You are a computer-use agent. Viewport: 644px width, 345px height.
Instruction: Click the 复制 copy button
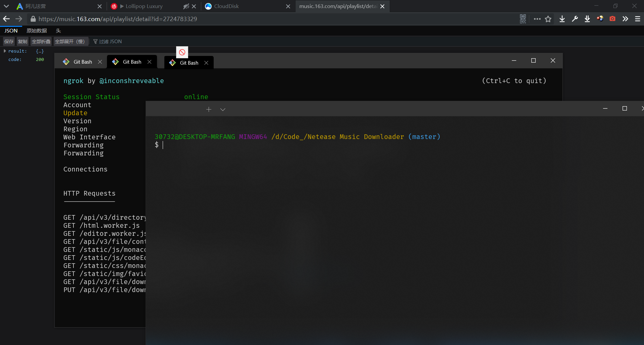tap(22, 41)
